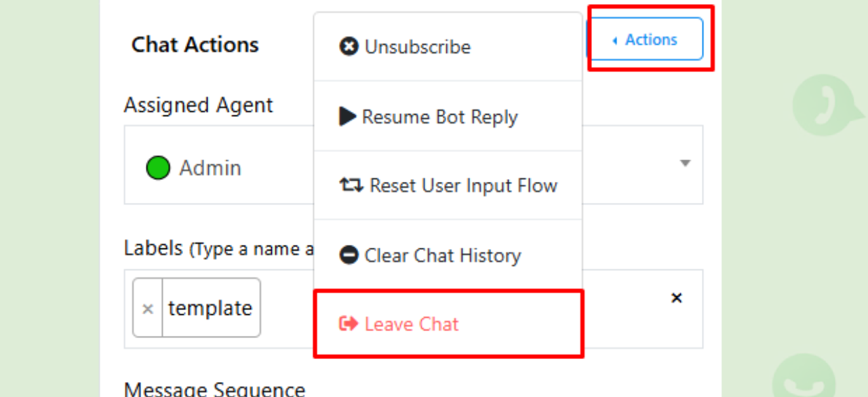Click the green status dot next to Admin
The image size is (868, 397).
coord(158,168)
